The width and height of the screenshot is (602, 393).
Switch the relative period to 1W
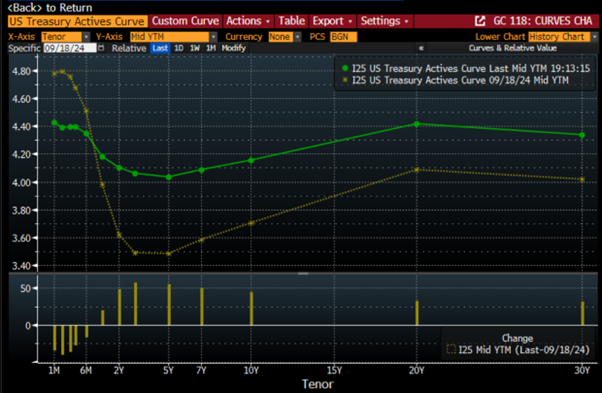195,48
